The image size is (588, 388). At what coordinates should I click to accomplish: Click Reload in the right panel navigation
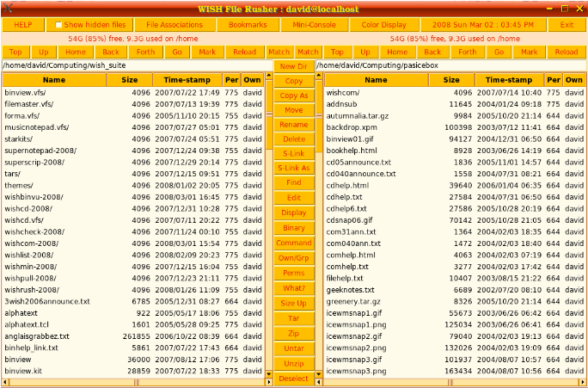tap(567, 52)
